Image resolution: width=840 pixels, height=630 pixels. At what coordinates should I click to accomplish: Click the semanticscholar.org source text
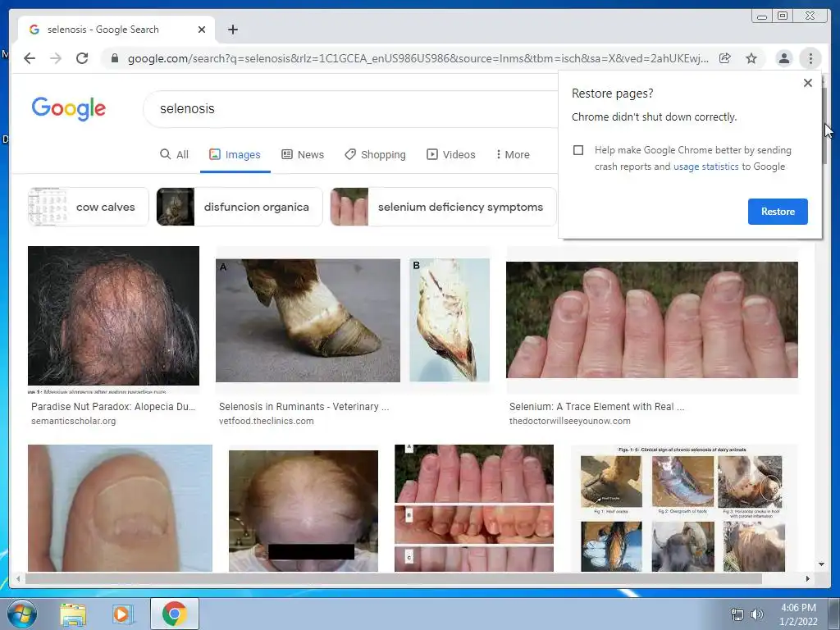73,421
